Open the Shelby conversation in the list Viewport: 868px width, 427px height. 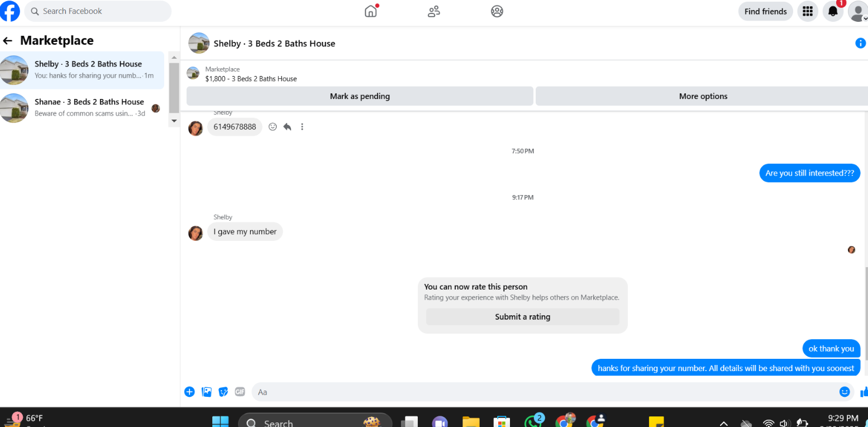click(82, 70)
